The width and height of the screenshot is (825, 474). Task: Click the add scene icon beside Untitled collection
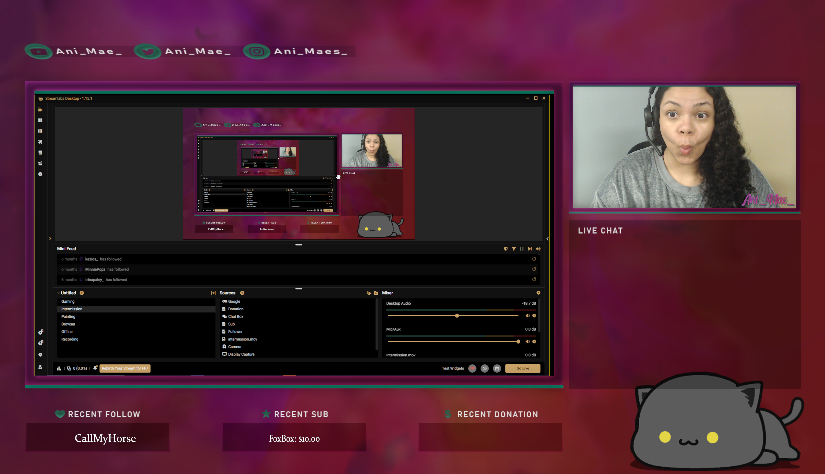[82, 293]
